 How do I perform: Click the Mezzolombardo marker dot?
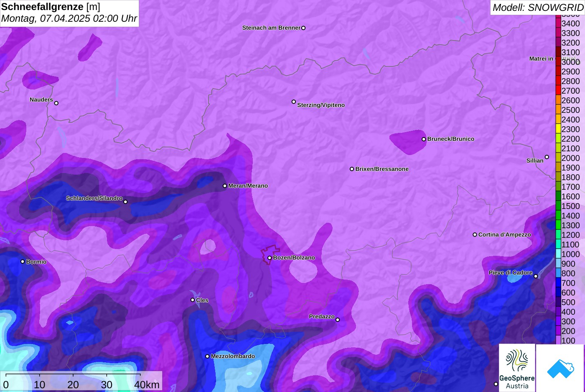pyautogui.click(x=207, y=356)
